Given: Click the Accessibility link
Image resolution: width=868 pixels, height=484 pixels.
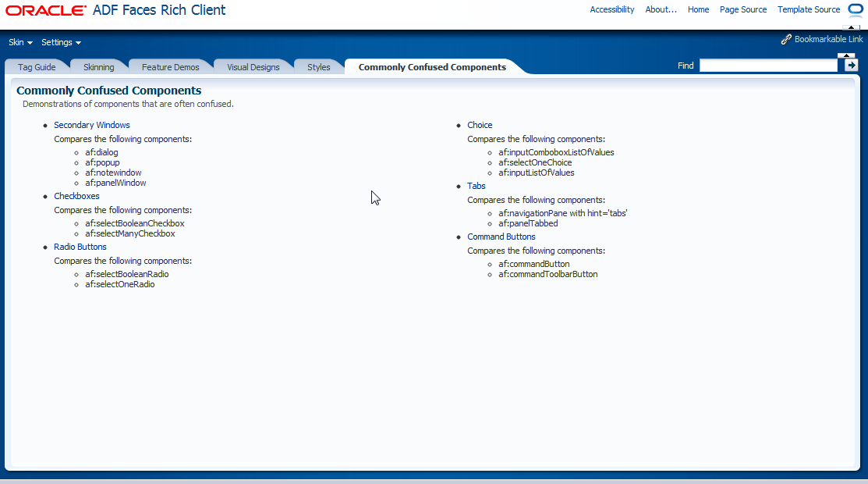Looking at the screenshot, I should coord(611,9).
